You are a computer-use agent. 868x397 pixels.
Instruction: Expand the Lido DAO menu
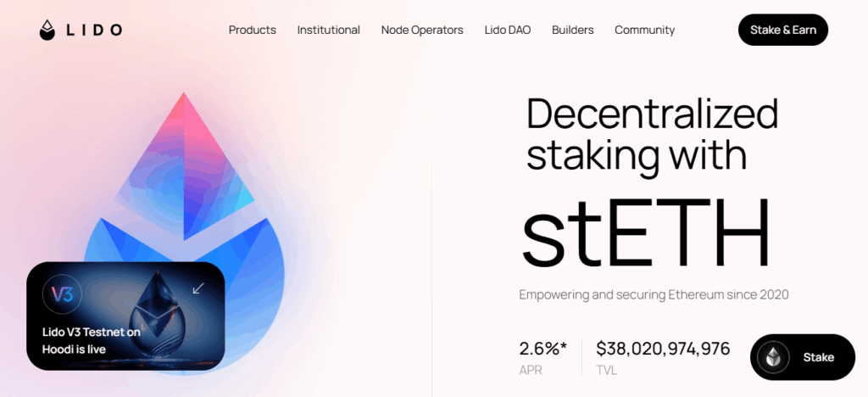click(507, 30)
